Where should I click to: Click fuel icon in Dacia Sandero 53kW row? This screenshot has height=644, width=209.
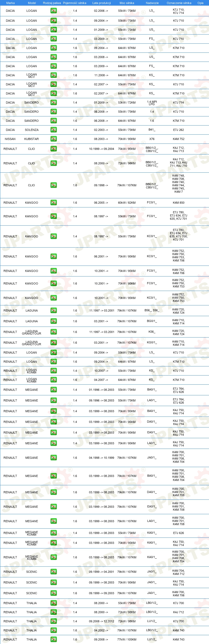pyautogui.click(x=53, y=103)
